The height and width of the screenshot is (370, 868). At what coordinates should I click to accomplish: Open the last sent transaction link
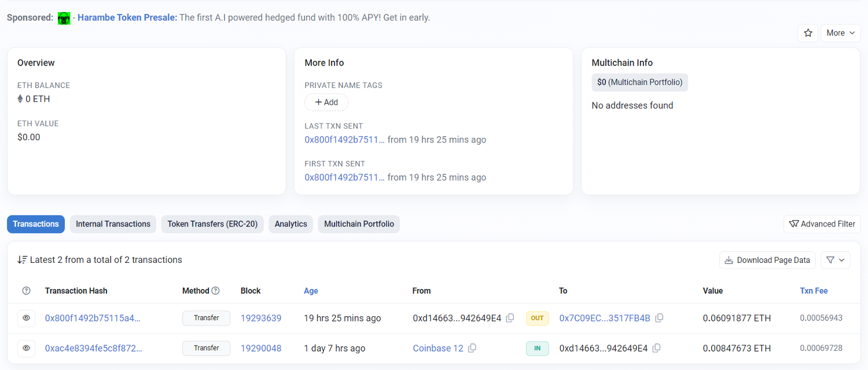click(344, 140)
